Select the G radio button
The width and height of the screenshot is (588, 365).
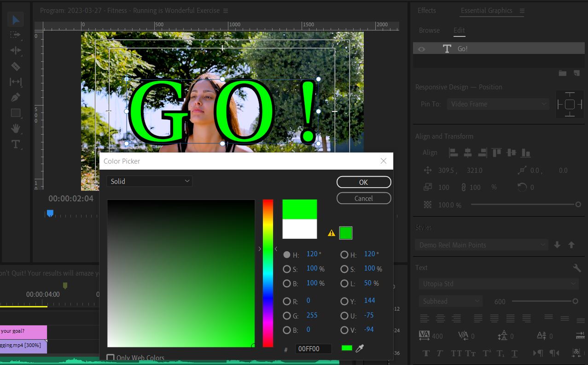coord(287,316)
